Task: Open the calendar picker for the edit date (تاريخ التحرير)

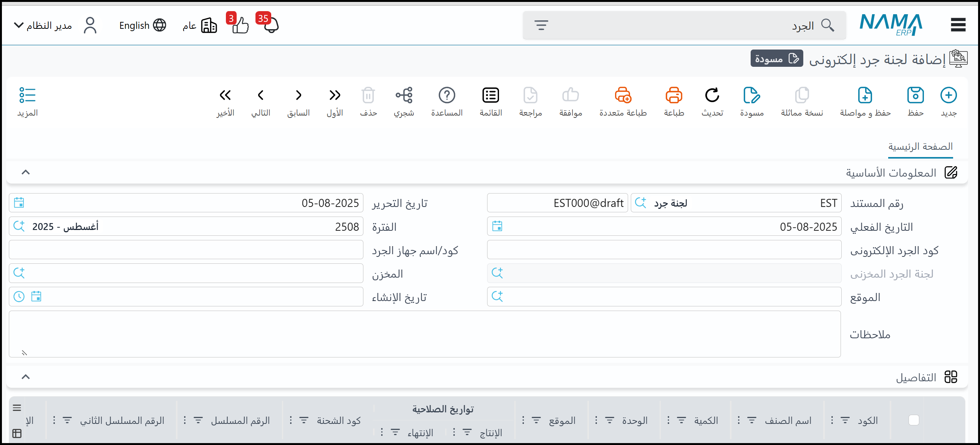Action: [19, 203]
